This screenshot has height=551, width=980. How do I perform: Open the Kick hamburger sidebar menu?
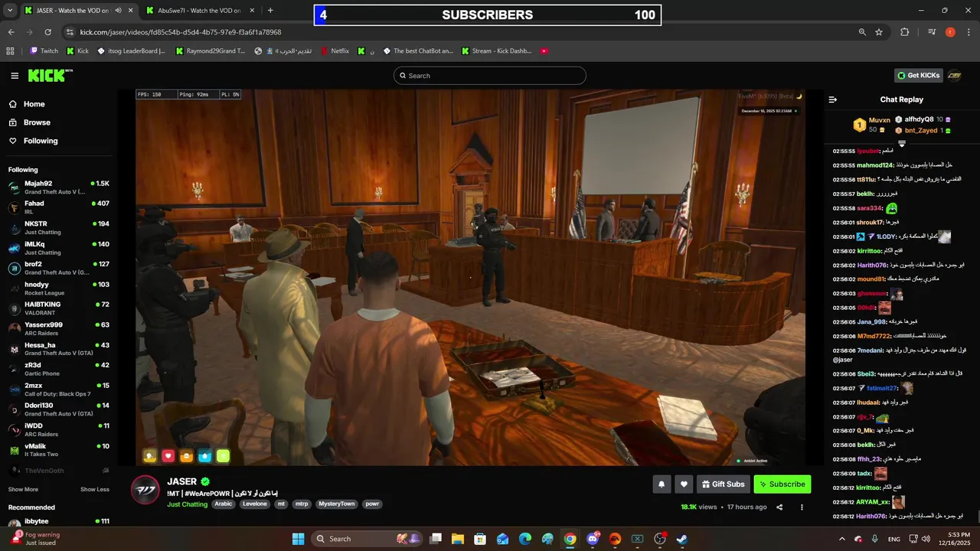[x=15, y=76]
